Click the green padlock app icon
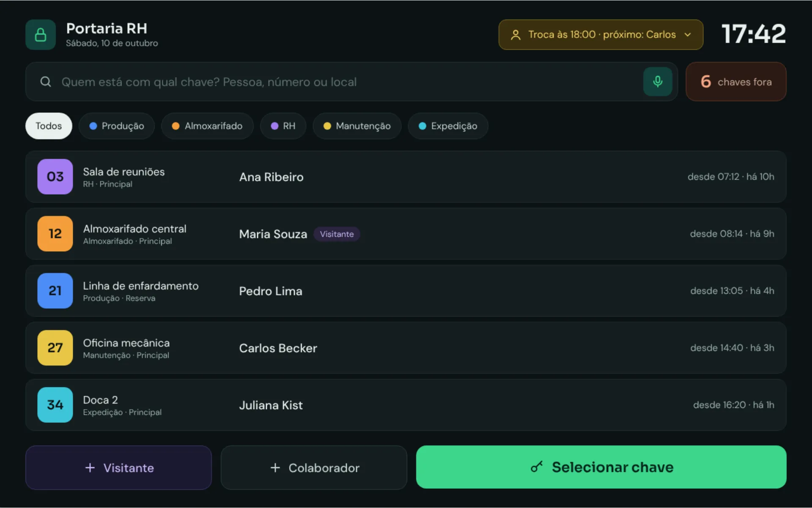 (x=41, y=35)
